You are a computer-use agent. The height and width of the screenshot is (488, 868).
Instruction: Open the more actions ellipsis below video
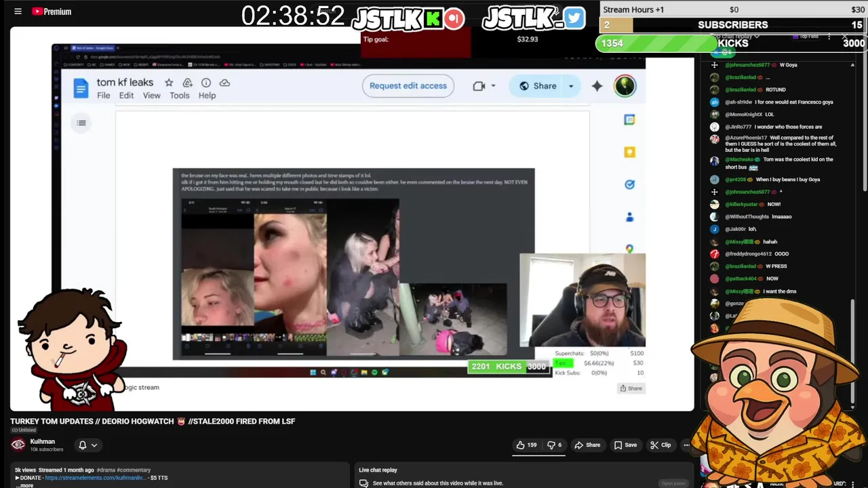click(x=686, y=445)
